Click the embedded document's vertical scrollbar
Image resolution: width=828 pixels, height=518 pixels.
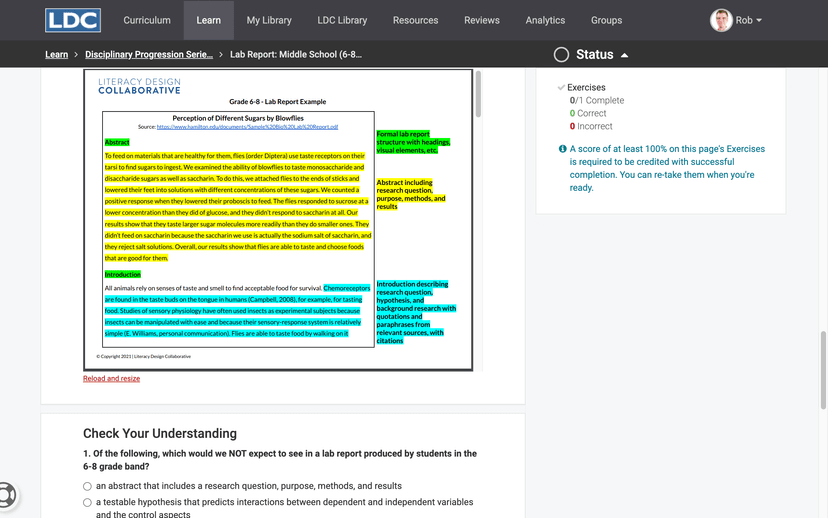click(x=478, y=95)
